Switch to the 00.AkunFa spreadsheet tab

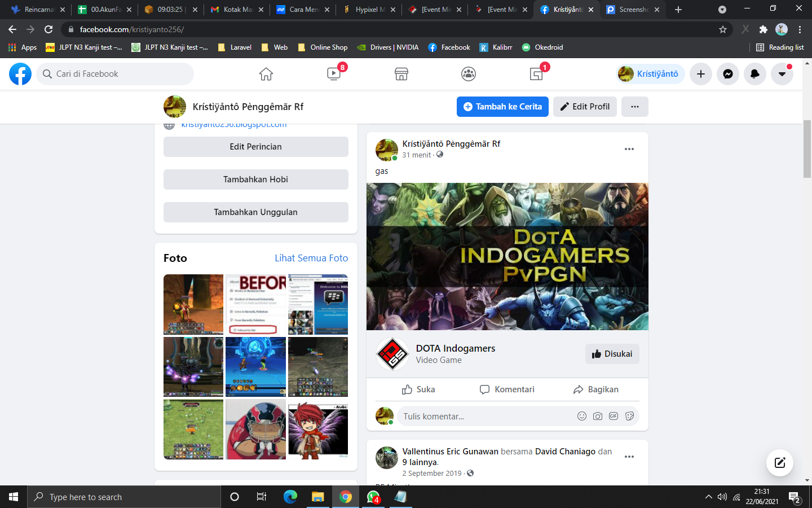pos(105,10)
